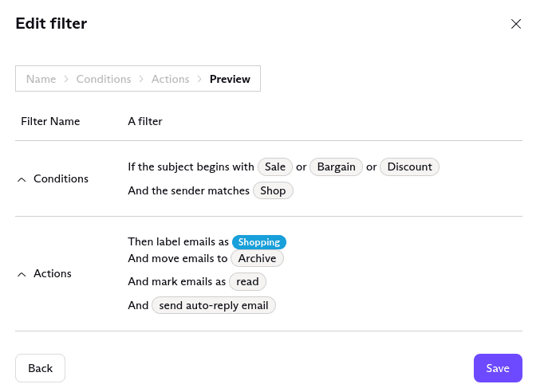The width and height of the screenshot is (544, 392).
Task: Collapse the Conditions section chevron
Action: coord(22,179)
